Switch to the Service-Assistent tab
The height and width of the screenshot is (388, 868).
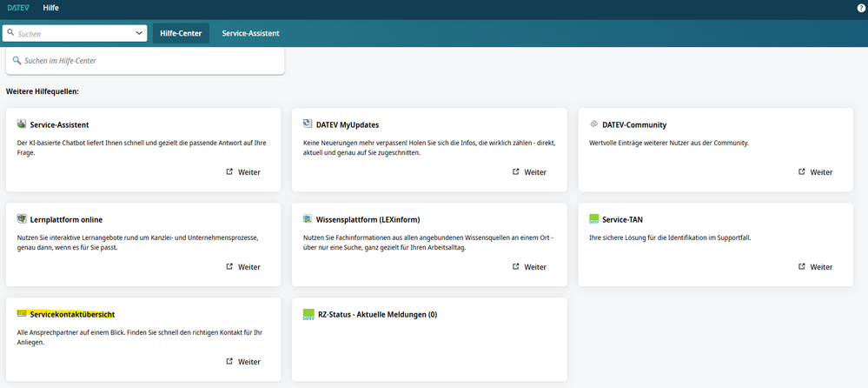(251, 33)
